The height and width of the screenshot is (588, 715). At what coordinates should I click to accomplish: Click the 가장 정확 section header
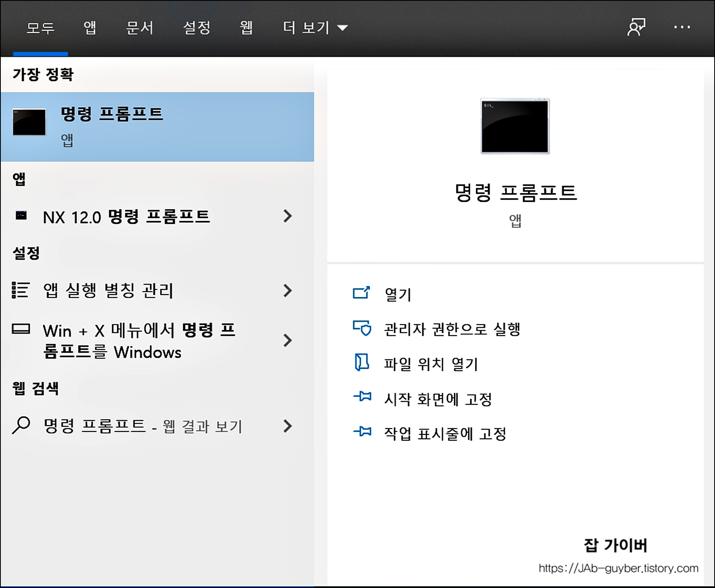(x=43, y=74)
